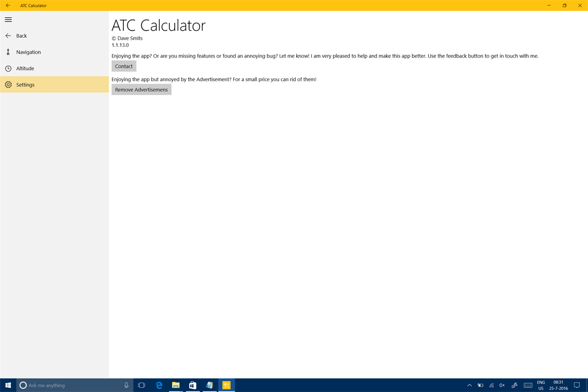Viewport: 588px width, 392px height.
Task: Click the title bar back arrow
Action: click(8, 5)
